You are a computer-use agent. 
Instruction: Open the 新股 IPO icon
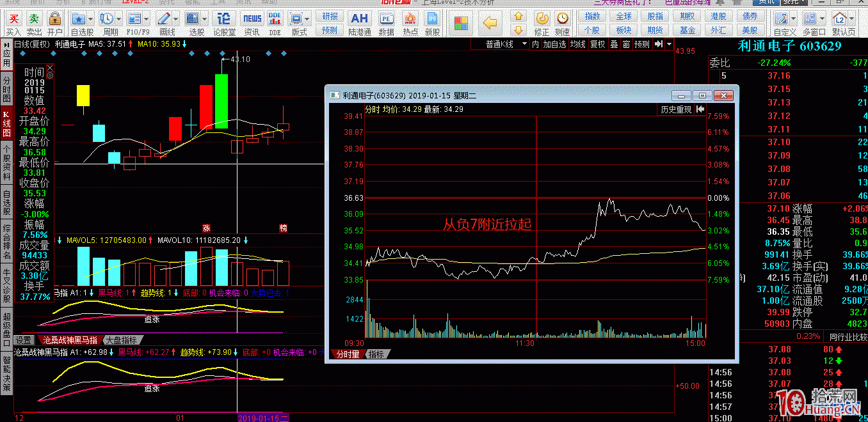(433, 19)
